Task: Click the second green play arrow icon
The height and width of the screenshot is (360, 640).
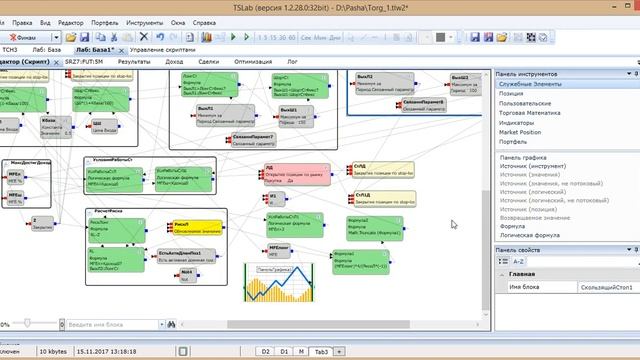Action: pos(246,37)
